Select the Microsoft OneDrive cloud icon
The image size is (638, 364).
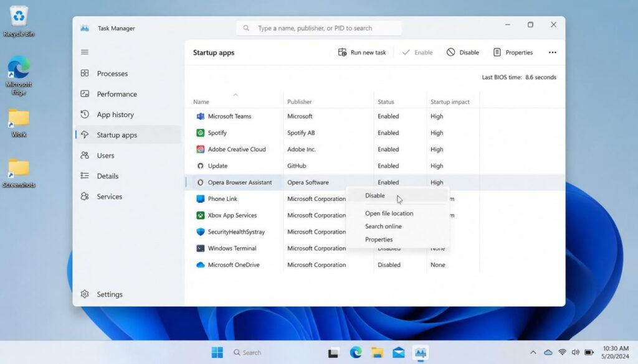click(x=200, y=265)
